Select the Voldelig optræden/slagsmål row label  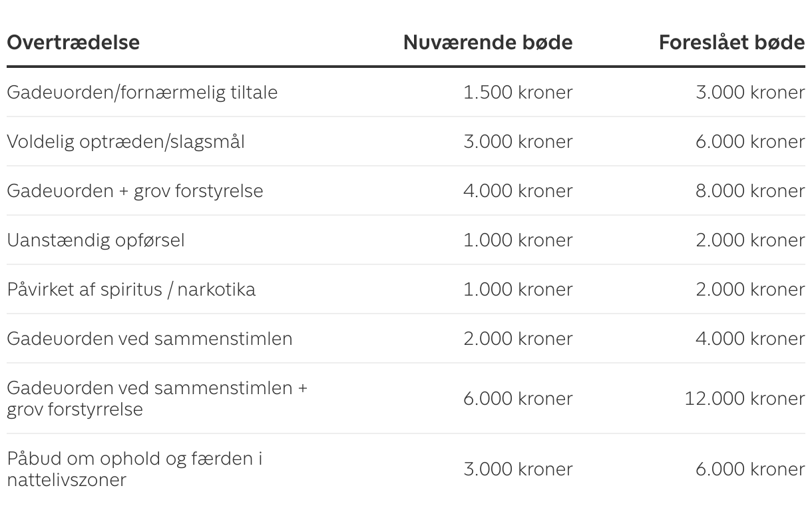point(126,142)
